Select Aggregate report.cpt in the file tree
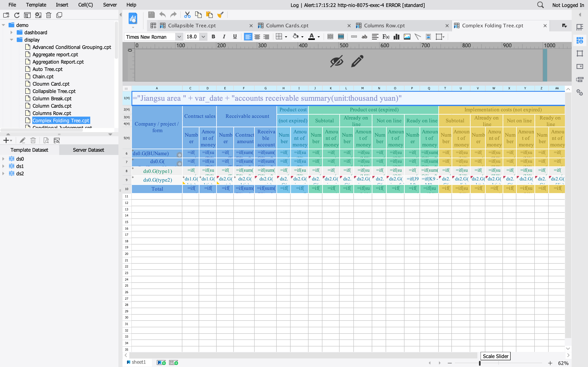This screenshot has width=588, height=367. tap(55, 54)
